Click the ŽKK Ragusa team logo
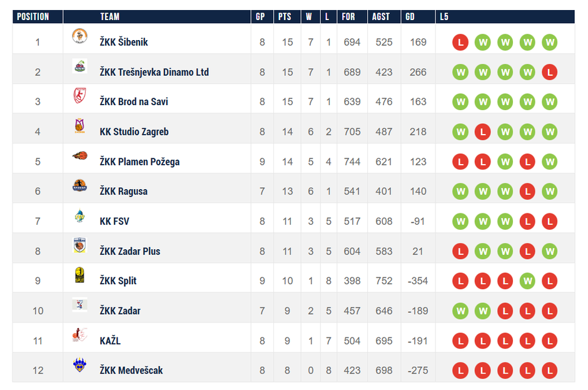 point(79,187)
